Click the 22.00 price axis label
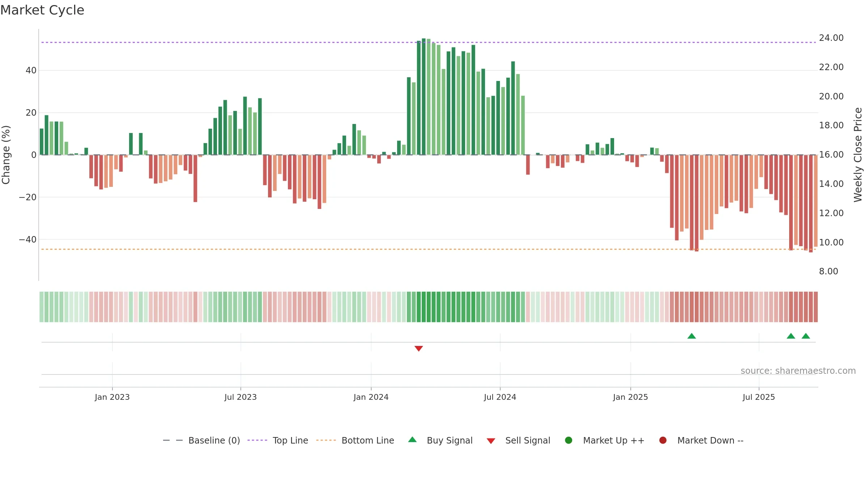 click(x=831, y=67)
